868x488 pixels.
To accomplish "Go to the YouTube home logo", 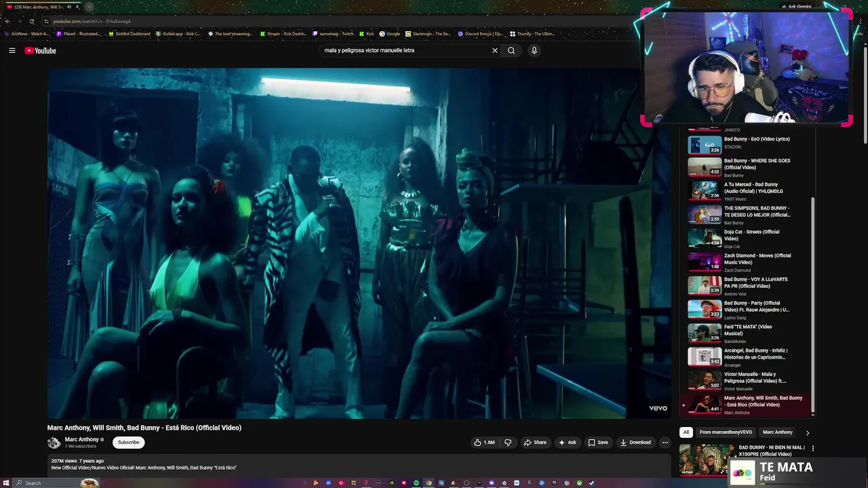I will pos(41,51).
